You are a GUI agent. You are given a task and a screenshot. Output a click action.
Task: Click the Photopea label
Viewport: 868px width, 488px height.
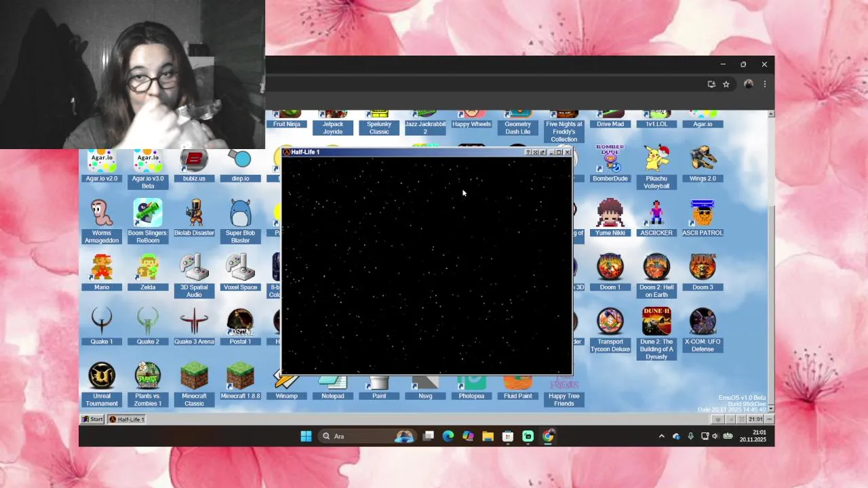[x=471, y=396]
